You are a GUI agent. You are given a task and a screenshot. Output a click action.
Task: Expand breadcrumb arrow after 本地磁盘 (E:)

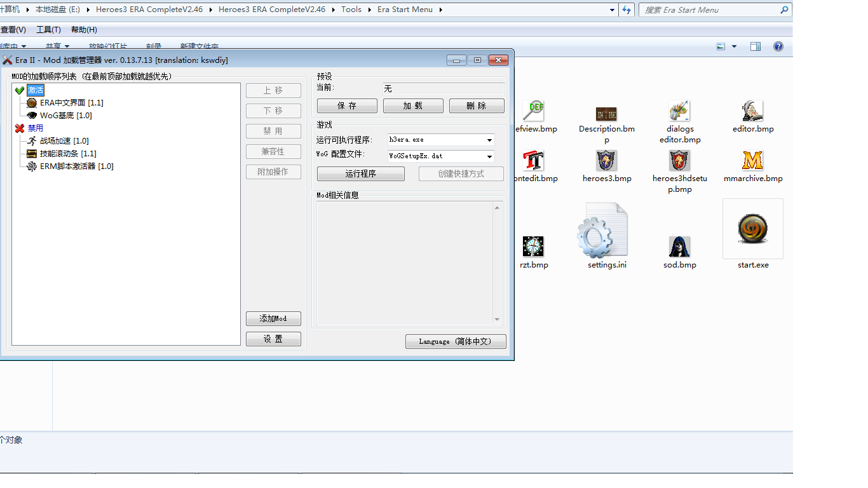click(x=88, y=10)
